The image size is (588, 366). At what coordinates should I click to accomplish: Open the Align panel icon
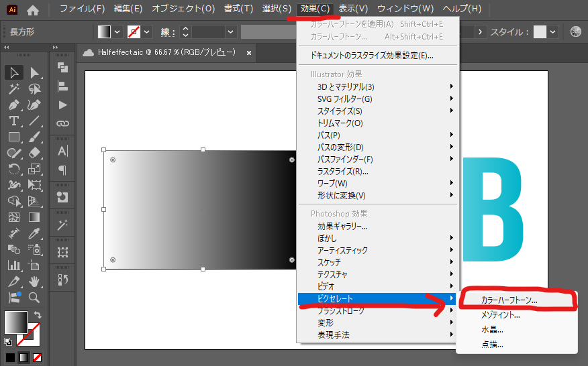(x=62, y=86)
